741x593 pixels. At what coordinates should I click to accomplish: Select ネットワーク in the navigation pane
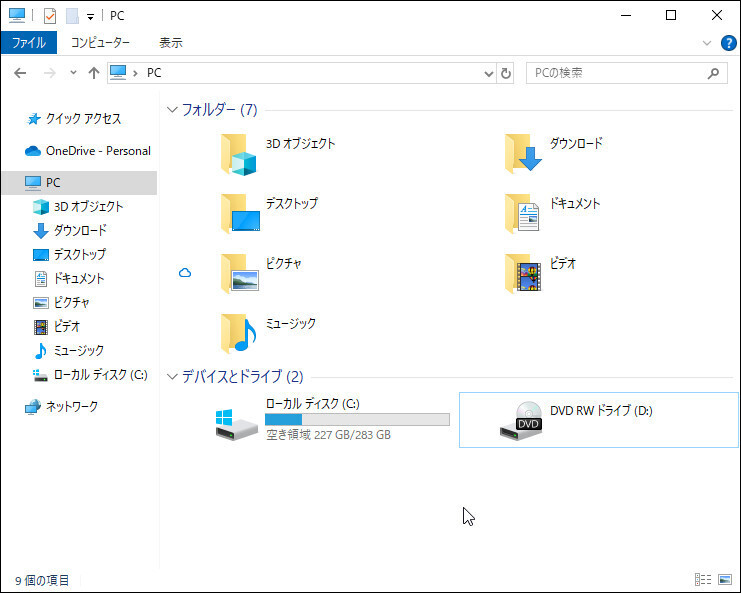tap(61, 406)
